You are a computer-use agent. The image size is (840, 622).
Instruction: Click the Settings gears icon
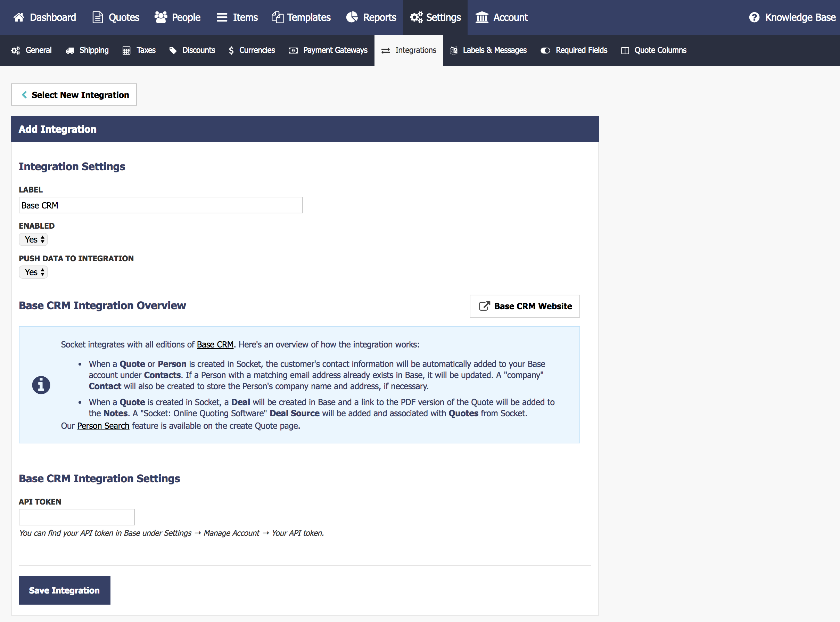point(416,17)
